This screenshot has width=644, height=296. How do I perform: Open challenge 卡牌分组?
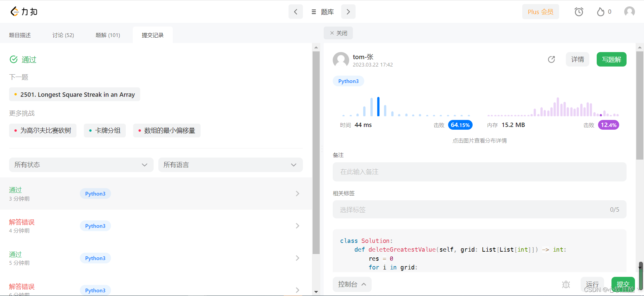point(105,130)
